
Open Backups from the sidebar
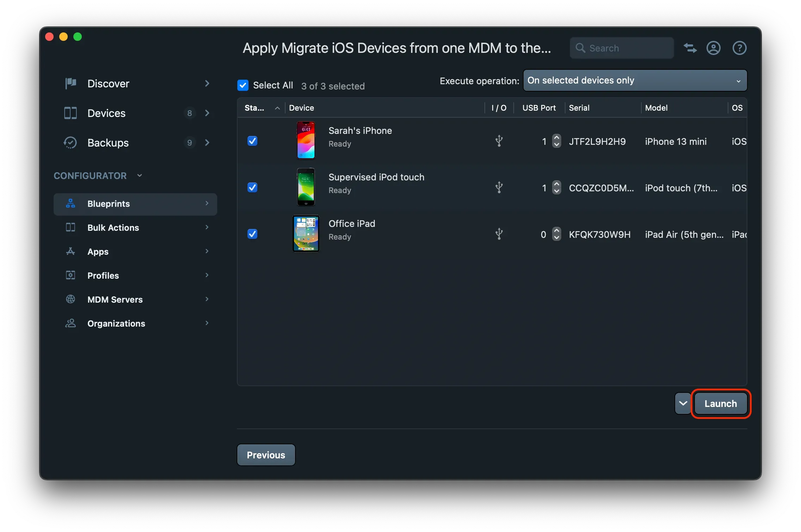[107, 143]
